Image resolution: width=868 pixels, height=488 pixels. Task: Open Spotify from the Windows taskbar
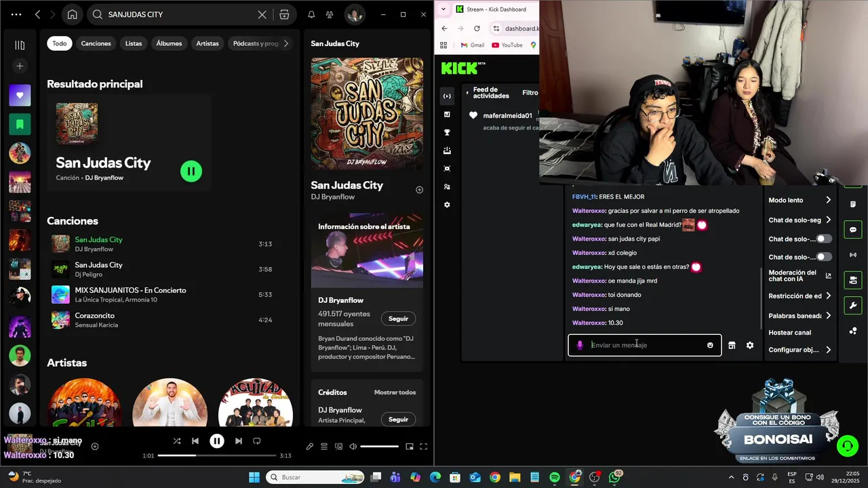[554, 477]
